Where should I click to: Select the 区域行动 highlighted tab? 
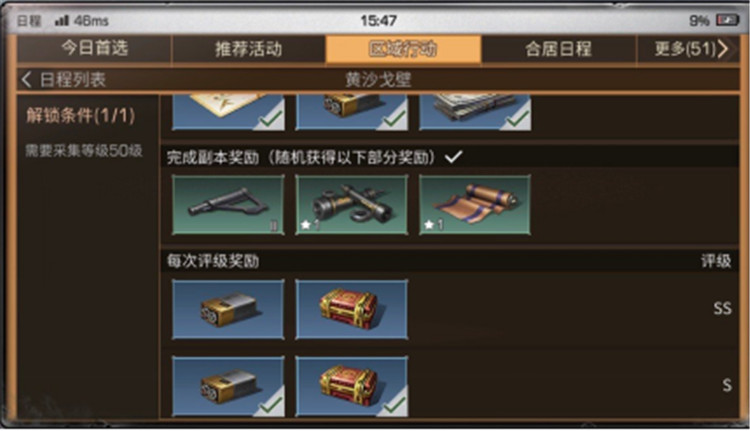(403, 48)
